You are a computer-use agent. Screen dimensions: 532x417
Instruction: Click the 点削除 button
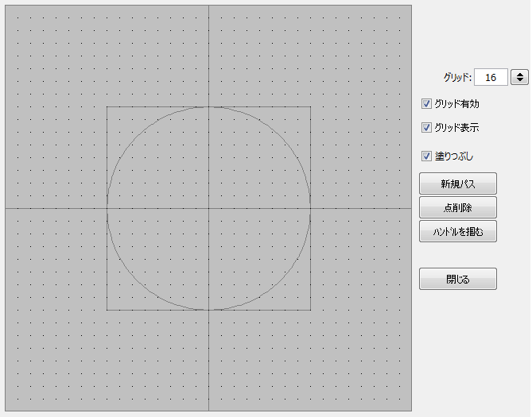(x=458, y=207)
